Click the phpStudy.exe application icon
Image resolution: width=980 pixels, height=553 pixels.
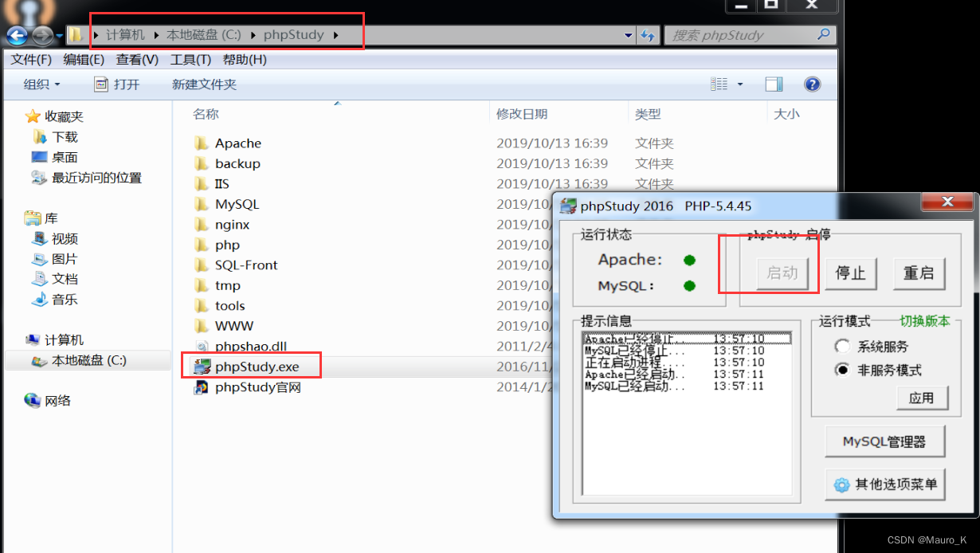202,367
